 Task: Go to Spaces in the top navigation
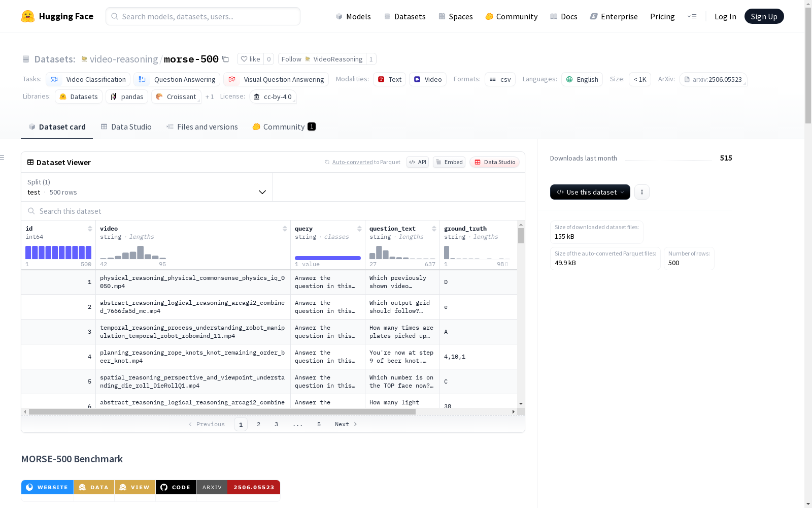point(455,16)
